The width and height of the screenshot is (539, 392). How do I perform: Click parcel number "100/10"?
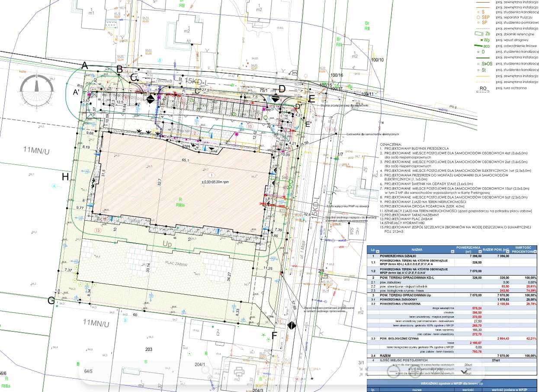pos(377,59)
